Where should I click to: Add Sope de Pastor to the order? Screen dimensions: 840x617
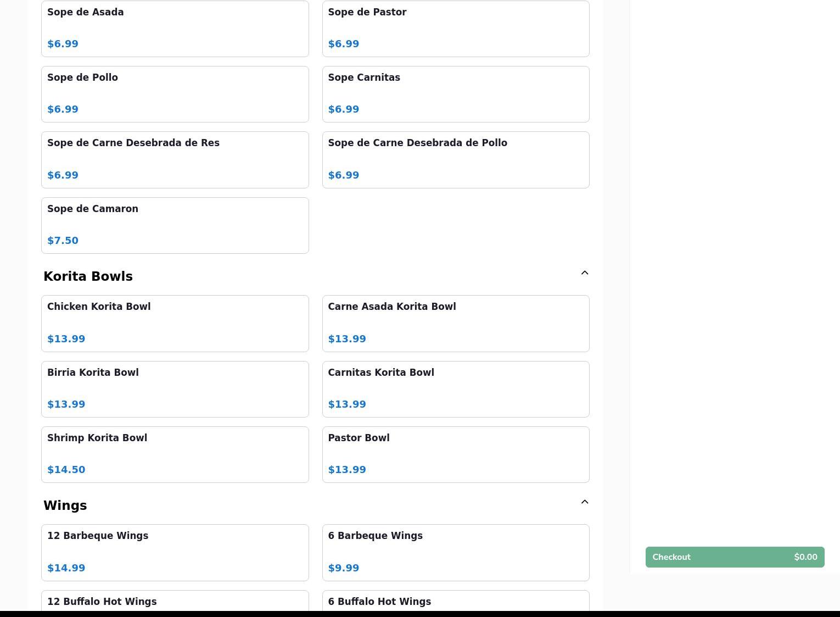[456, 29]
